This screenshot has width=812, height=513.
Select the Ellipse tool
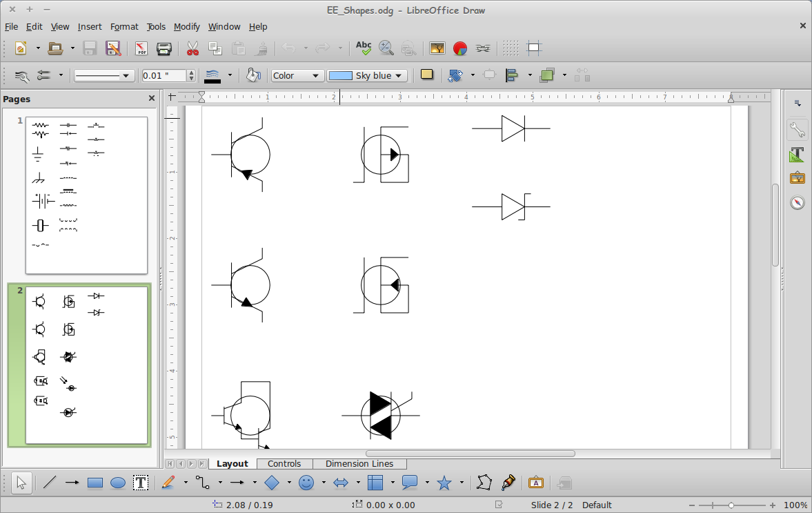[118, 483]
